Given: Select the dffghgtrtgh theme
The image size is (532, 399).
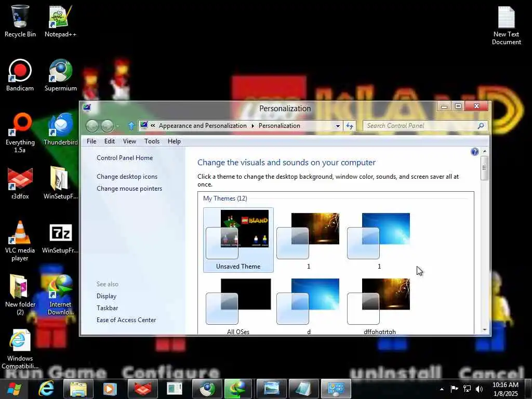Looking at the screenshot, I should (x=379, y=305).
